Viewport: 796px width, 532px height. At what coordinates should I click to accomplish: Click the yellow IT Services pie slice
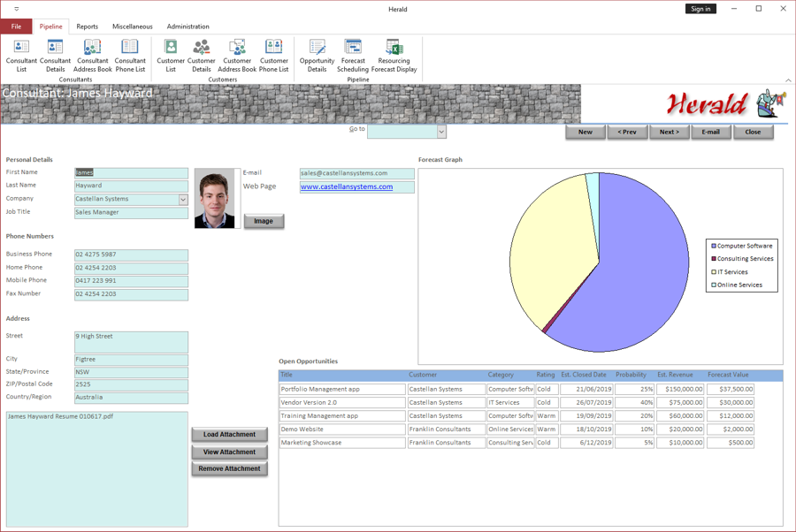[x=554, y=248]
